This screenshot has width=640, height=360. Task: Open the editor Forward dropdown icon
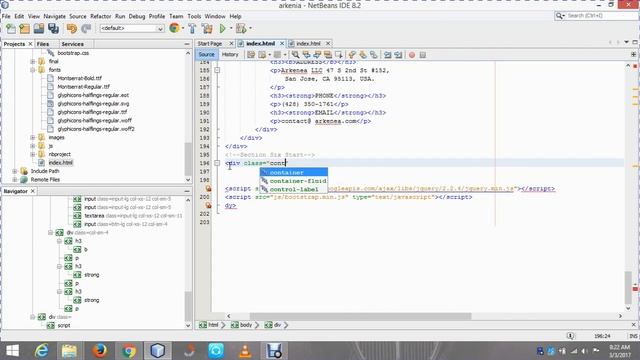[285, 55]
